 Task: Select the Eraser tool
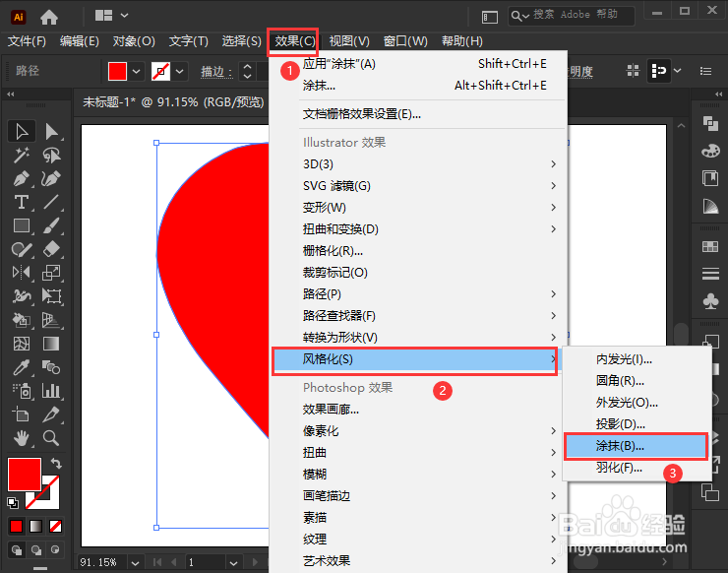(51, 249)
